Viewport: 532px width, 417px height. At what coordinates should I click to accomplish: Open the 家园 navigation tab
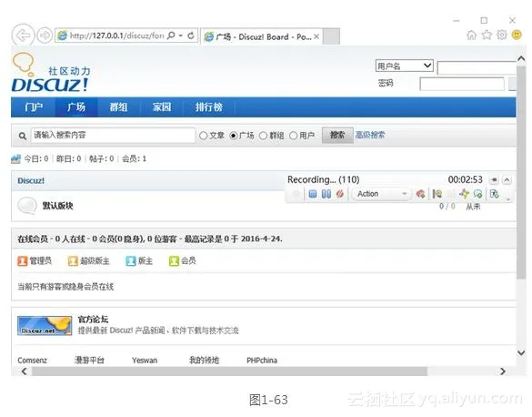(162, 107)
